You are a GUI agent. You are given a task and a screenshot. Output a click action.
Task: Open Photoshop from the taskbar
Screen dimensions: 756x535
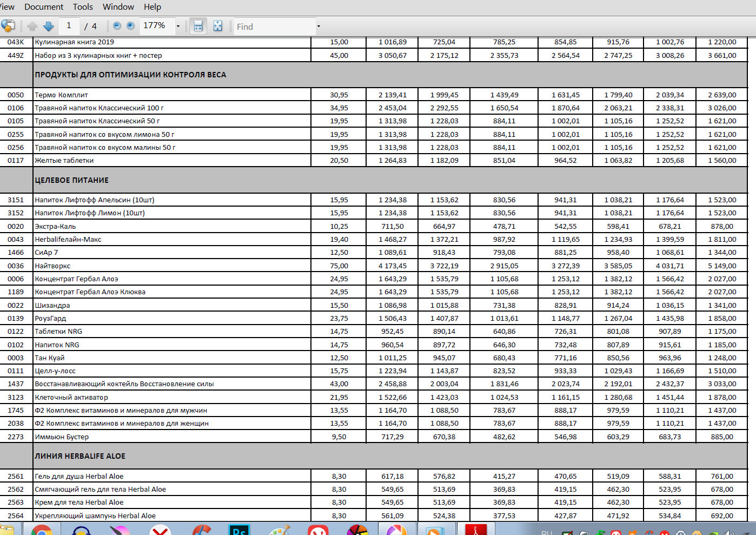point(238,530)
